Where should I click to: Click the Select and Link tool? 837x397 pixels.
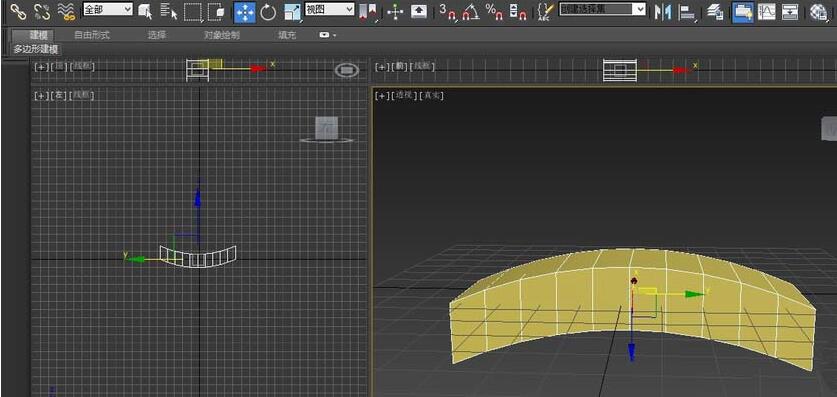tap(18, 12)
